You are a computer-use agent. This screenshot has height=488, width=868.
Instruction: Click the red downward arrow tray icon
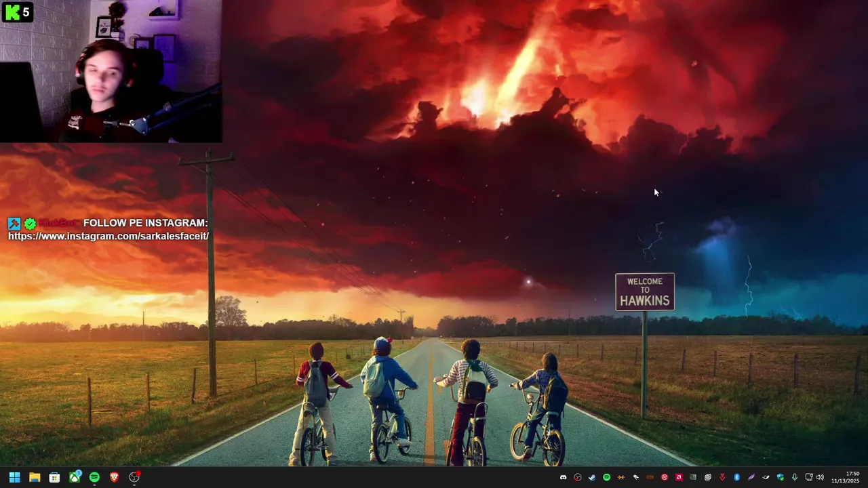[x=722, y=477]
